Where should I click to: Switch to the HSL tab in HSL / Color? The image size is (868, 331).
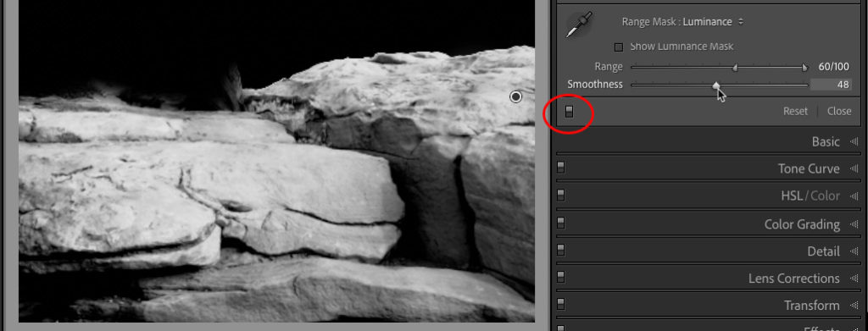(x=792, y=196)
